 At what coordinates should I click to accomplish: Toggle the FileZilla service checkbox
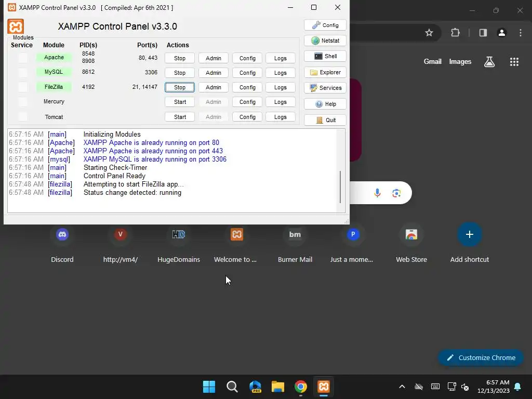click(x=23, y=87)
